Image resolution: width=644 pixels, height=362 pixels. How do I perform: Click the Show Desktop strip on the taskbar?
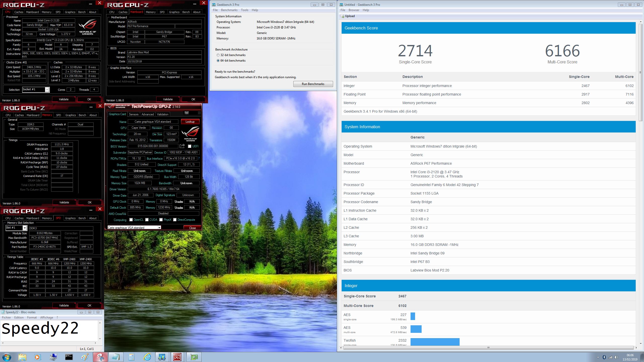point(642,357)
